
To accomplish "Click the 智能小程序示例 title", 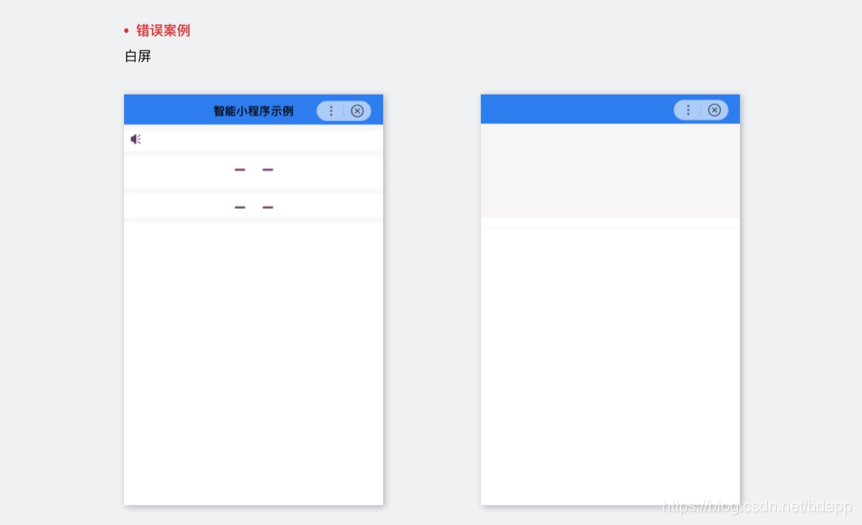I will (253, 111).
